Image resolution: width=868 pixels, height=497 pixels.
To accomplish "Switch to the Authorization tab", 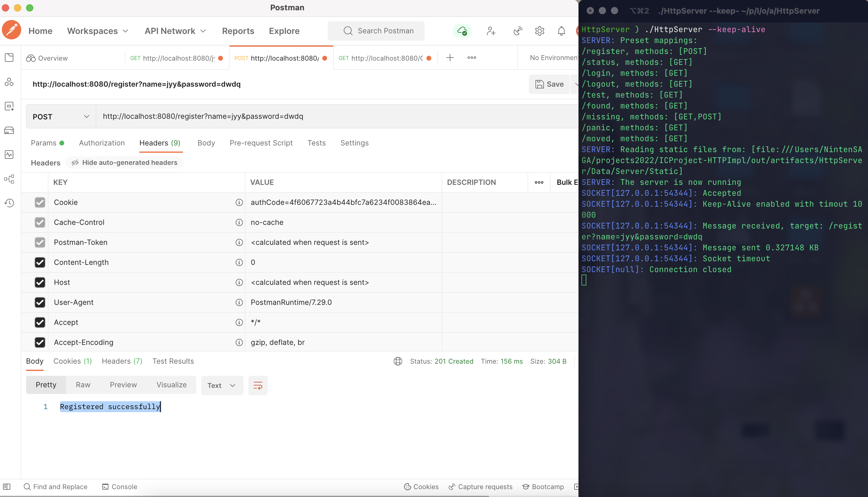I will point(102,143).
